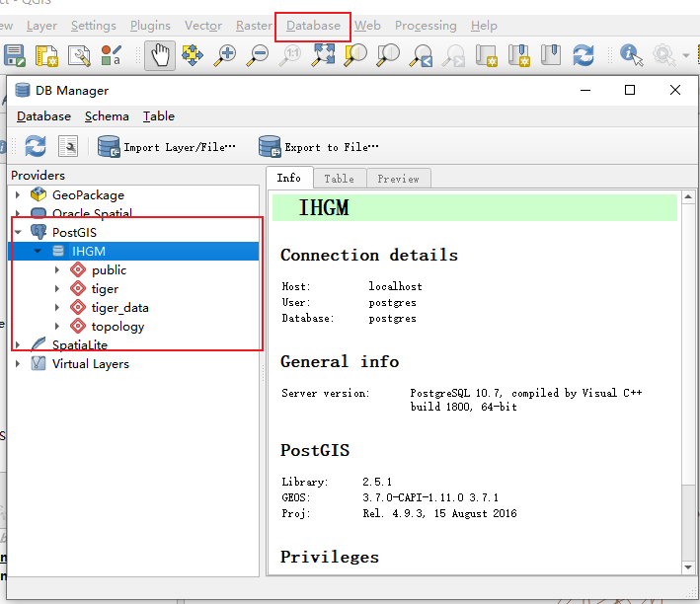Open the Layer menu
Viewport: 700px width, 604px height.
[41, 26]
